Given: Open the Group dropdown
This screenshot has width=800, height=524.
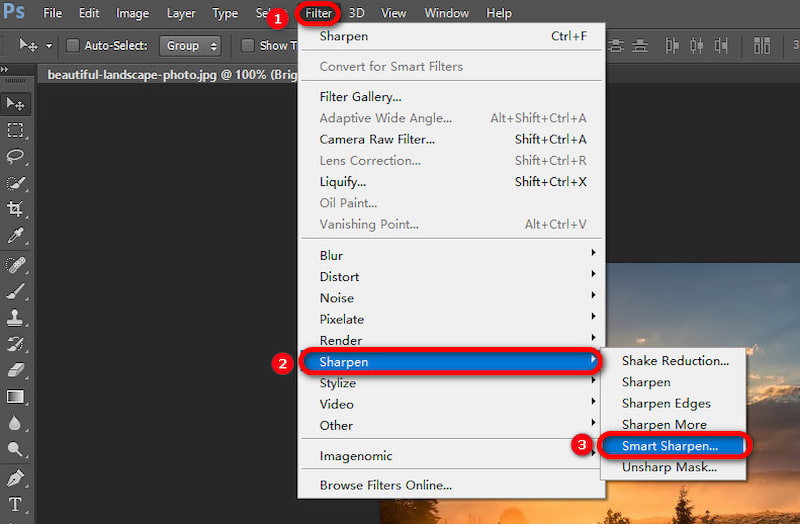Looking at the screenshot, I should coord(190,46).
